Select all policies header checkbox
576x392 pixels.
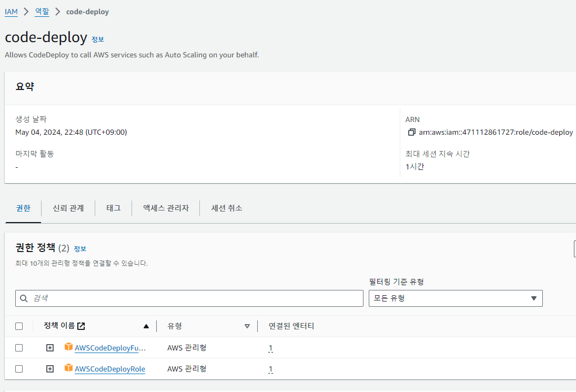pyautogui.click(x=19, y=326)
